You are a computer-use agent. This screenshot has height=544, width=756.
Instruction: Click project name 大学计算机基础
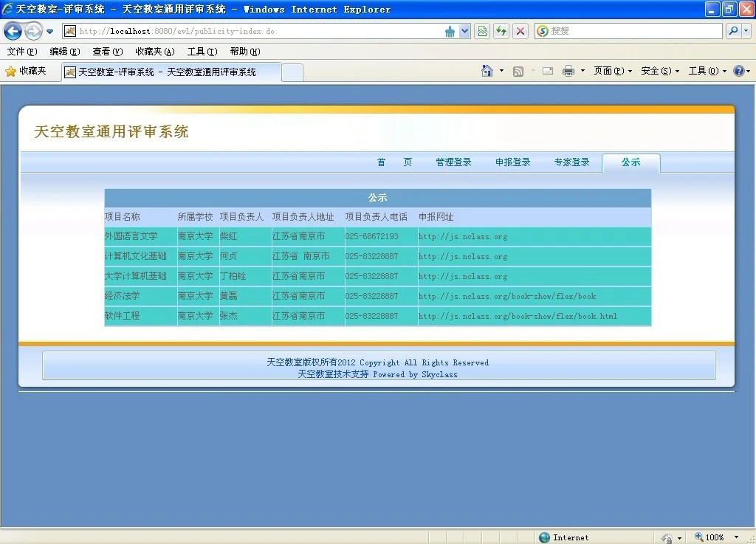(x=136, y=276)
